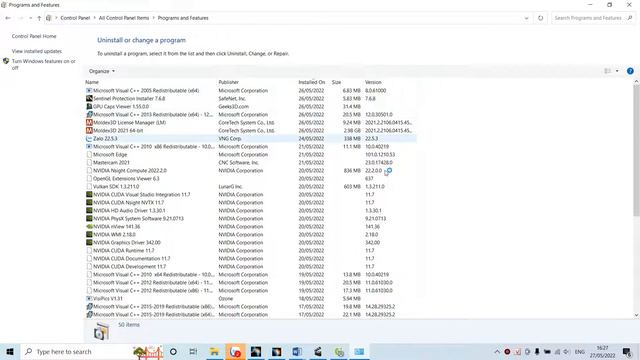640x360 pixels.
Task: Click the LunarG Inc. publisher cell
Action: click(231, 187)
